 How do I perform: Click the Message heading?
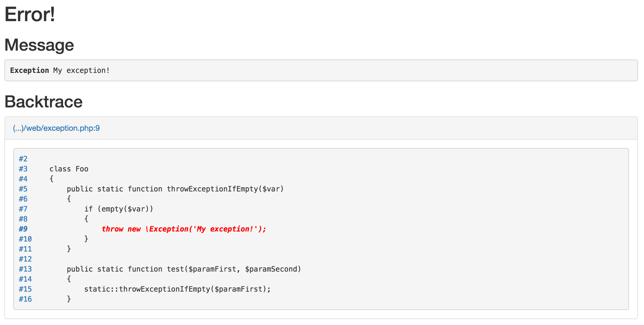coord(39,45)
